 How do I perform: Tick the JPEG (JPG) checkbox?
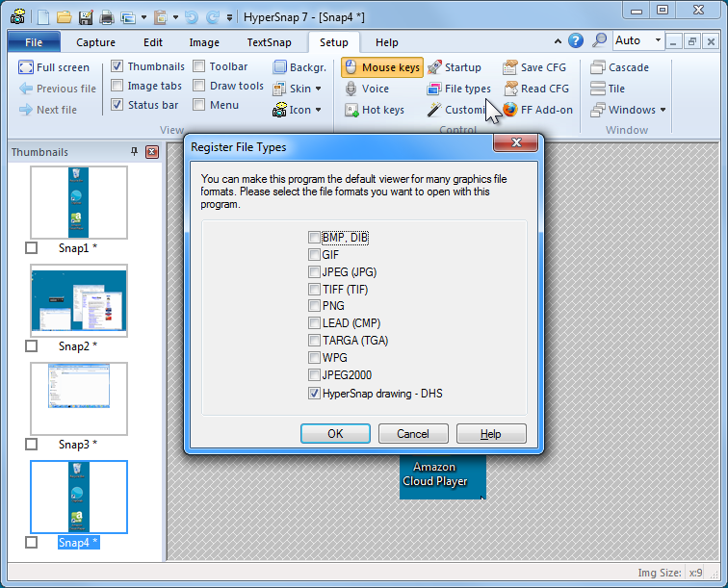pos(315,271)
